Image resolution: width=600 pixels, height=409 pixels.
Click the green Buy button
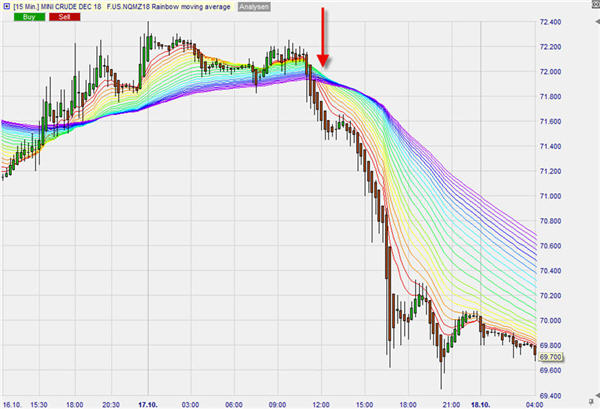click(29, 17)
